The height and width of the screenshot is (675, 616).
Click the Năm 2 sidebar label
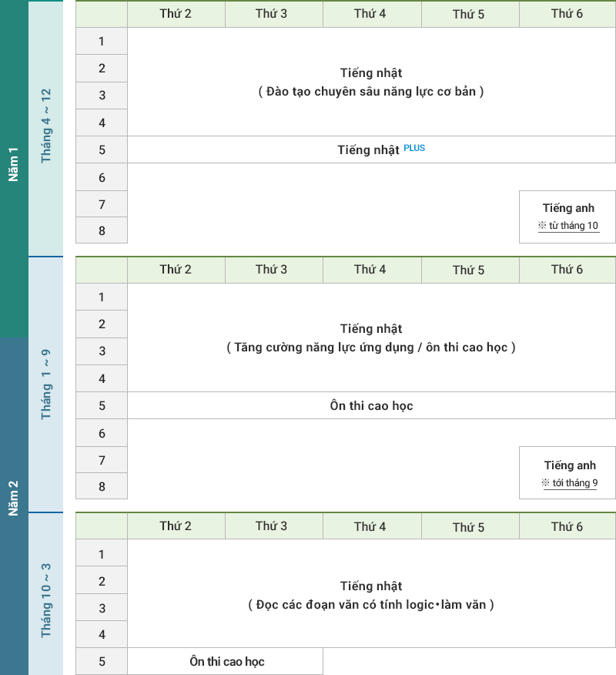(14, 497)
